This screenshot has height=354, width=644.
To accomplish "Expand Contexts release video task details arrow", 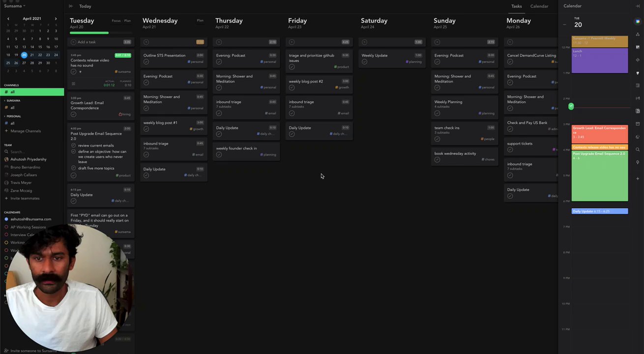I will [x=80, y=72].
